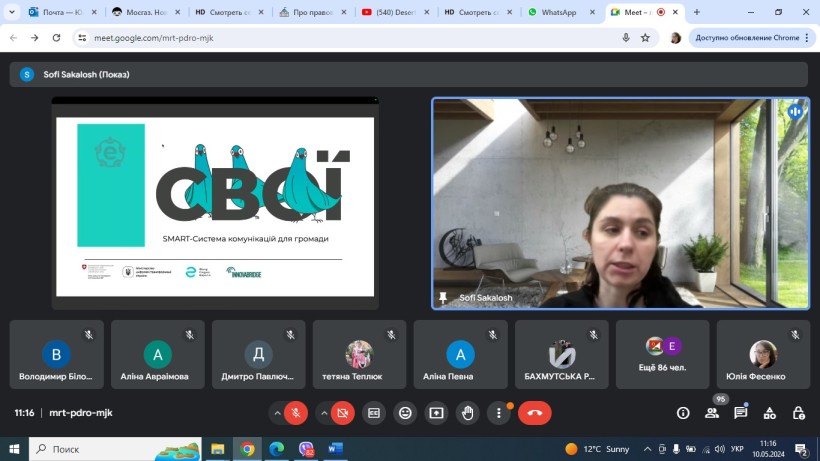
Task: Select Дмитро Павлюч participant tile
Action: click(258, 354)
